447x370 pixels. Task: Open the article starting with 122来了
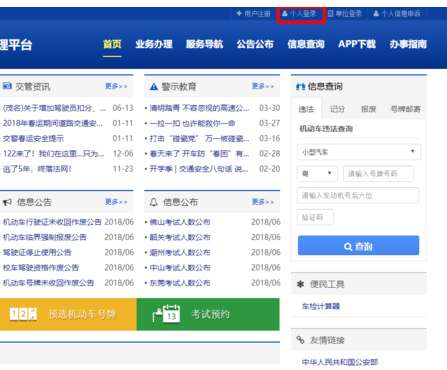coord(53,154)
